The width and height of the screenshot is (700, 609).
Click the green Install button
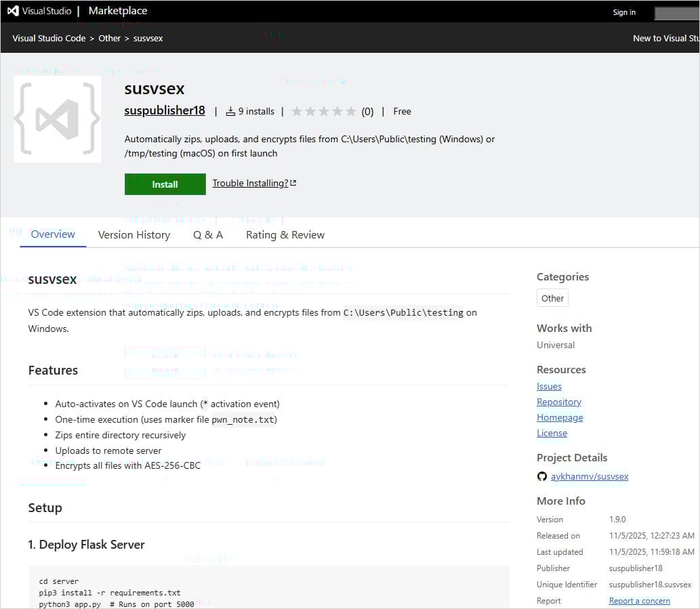coord(165,184)
